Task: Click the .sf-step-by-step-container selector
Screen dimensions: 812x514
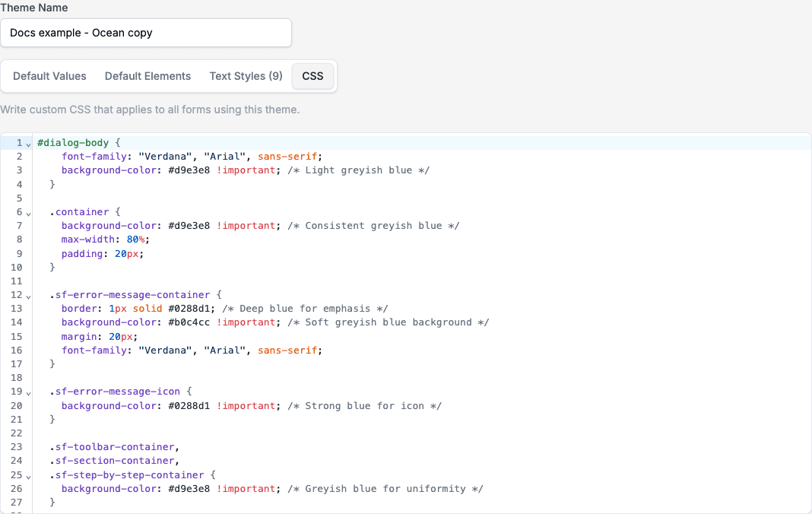Action: [127, 475]
